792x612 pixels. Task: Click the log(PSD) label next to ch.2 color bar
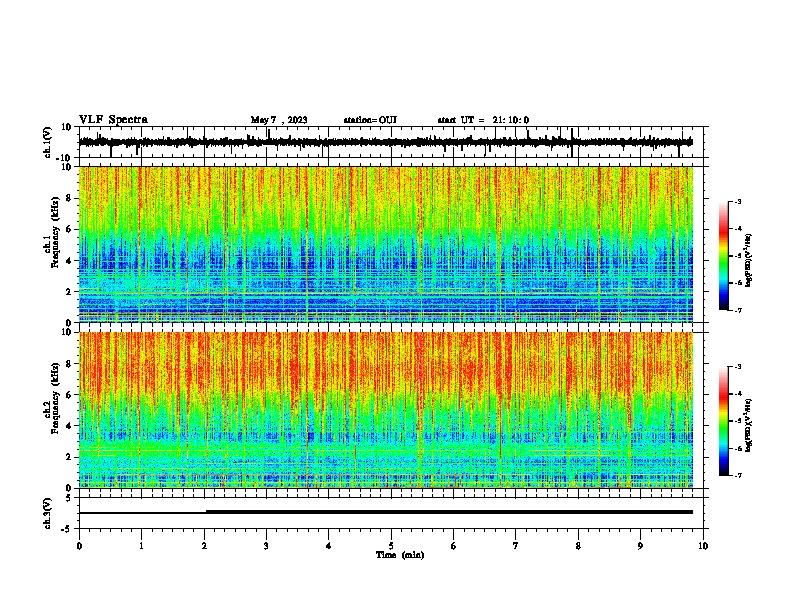coord(748,425)
